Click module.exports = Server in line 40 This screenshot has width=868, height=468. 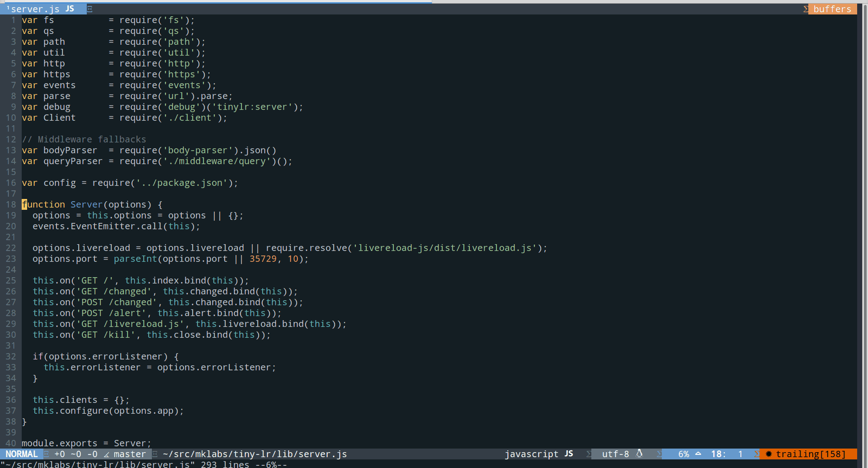pos(84,443)
